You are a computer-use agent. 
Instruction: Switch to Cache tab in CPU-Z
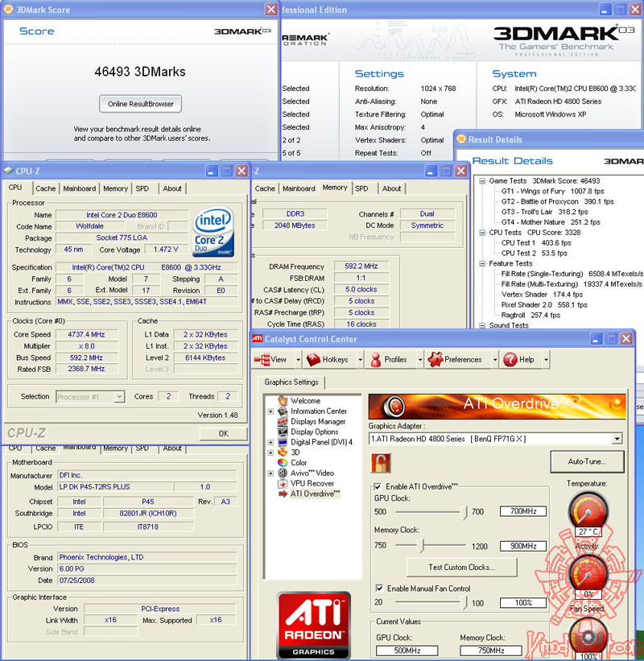click(x=46, y=188)
